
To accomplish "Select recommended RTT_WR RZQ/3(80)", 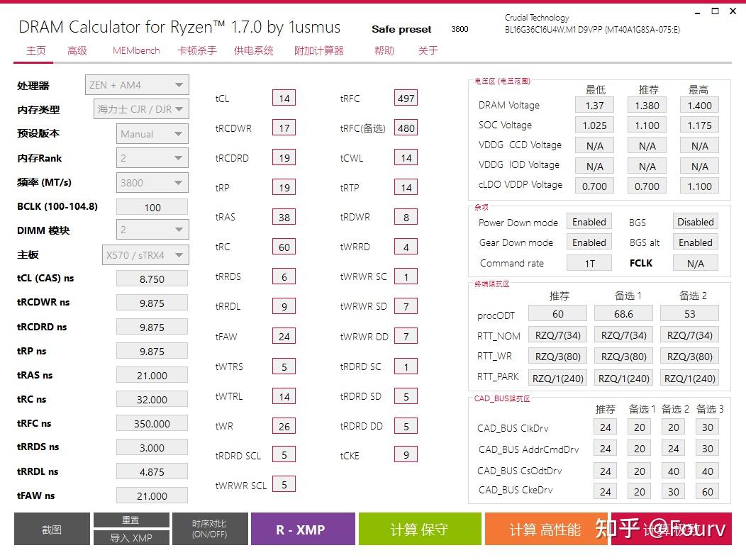I will click(x=557, y=357).
